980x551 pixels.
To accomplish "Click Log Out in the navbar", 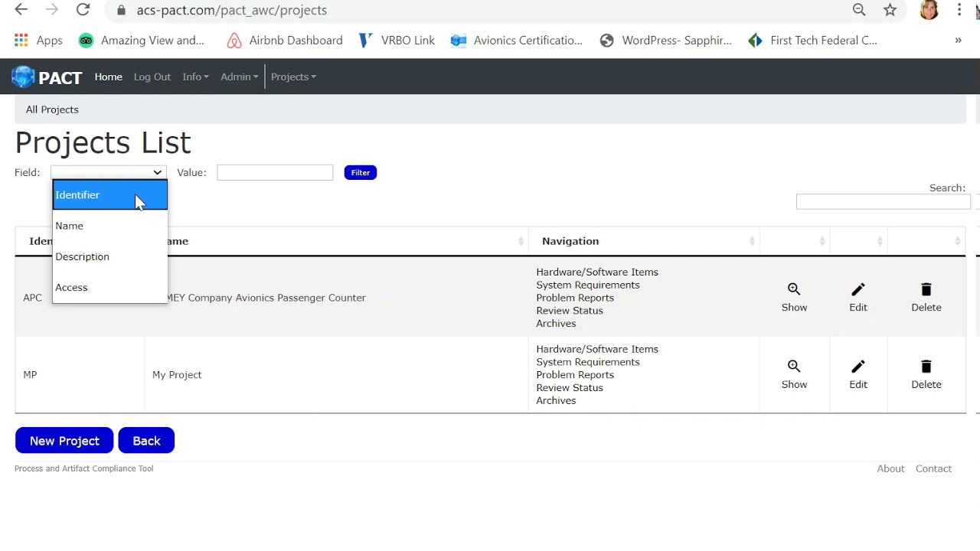I will (x=152, y=77).
